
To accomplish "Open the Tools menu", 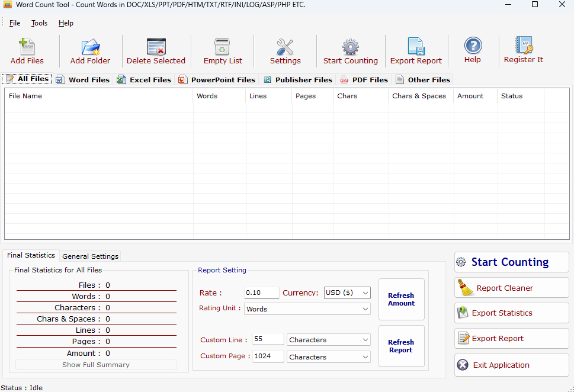I will point(39,23).
